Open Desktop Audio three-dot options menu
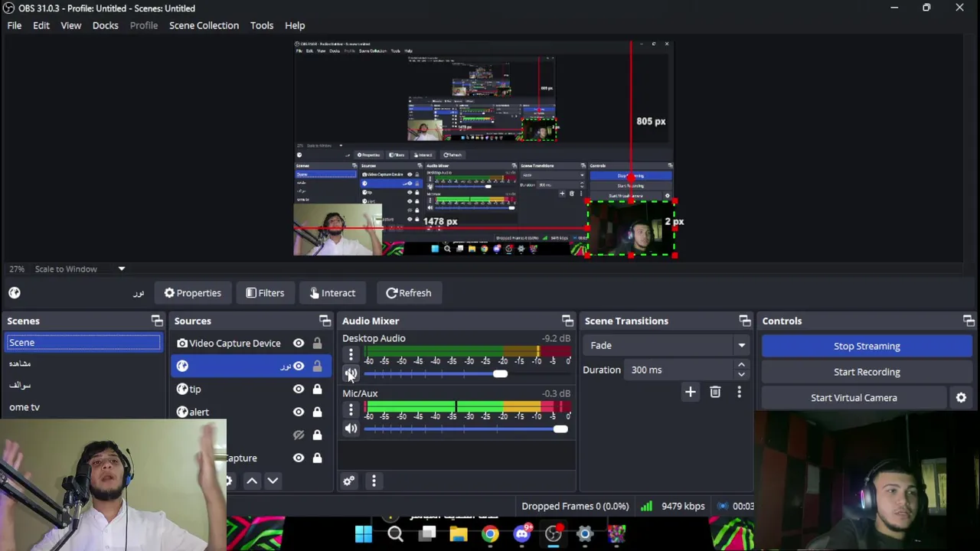Viewport: 980px width, 551px height. [x=351, y=354]
